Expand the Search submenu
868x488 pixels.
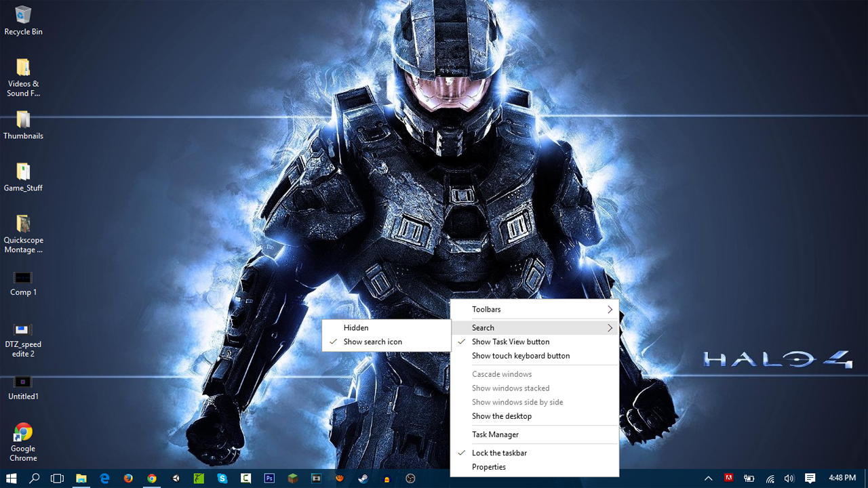[x=534, y=327]
